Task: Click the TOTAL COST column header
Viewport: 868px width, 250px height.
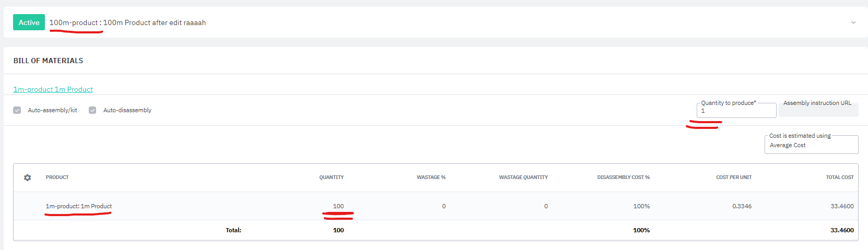Action: (x=839, y=177)
